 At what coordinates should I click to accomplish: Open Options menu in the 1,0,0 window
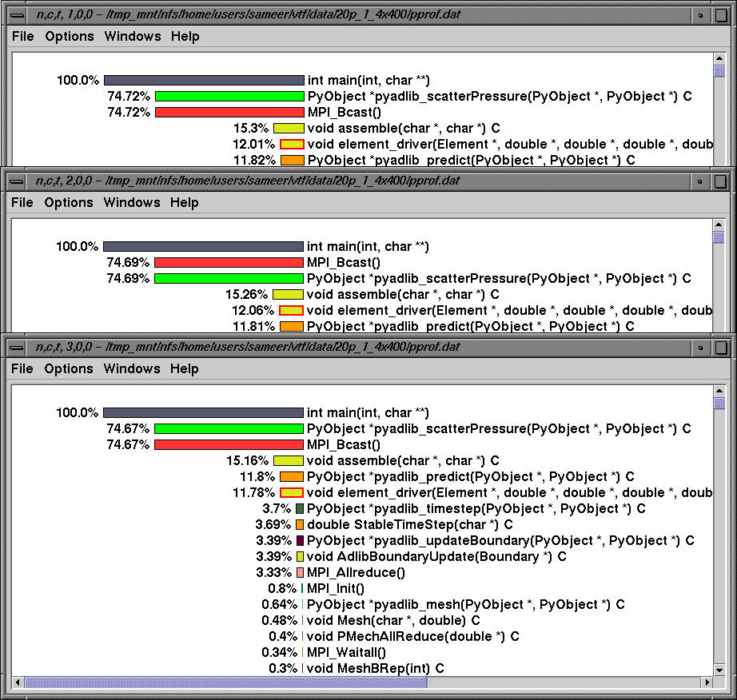pos(70,36)
